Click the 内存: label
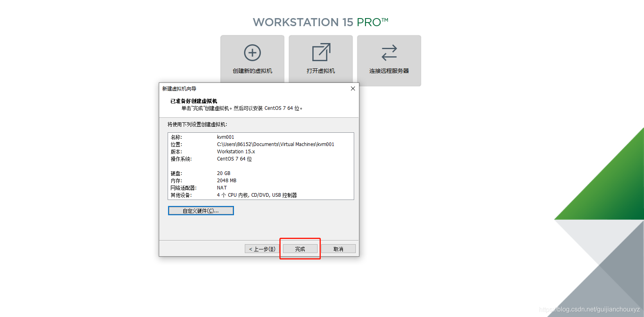The image size is (644, 317). click(x=176, y=181)
